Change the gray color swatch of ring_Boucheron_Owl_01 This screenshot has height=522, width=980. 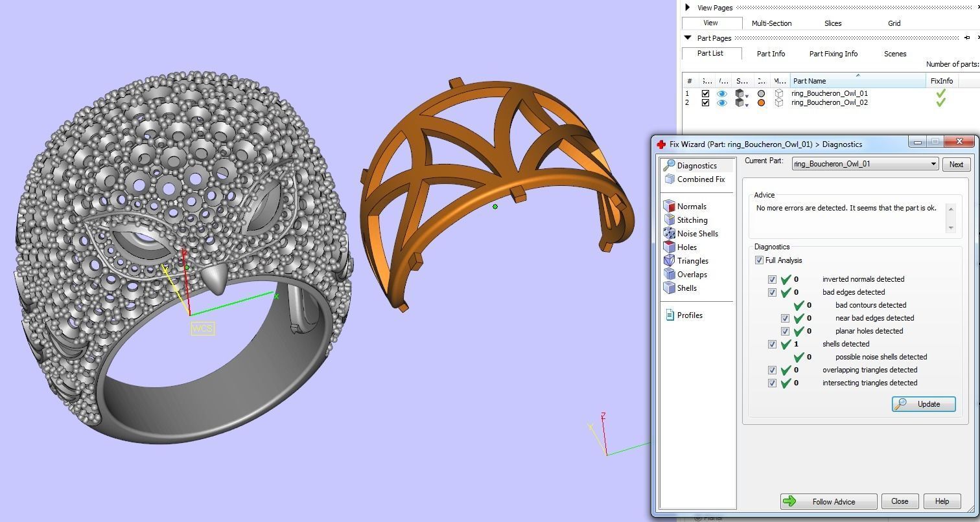click(761, 93)
